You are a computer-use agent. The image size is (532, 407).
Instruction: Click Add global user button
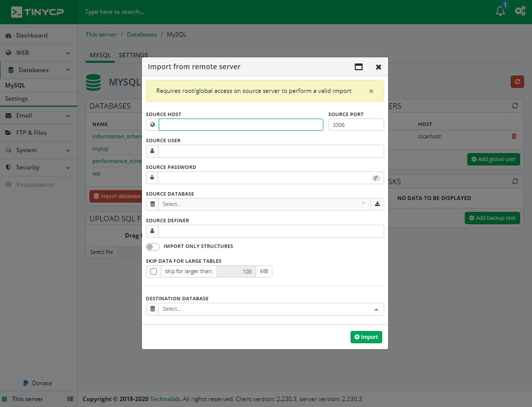[x=493, y=159]
